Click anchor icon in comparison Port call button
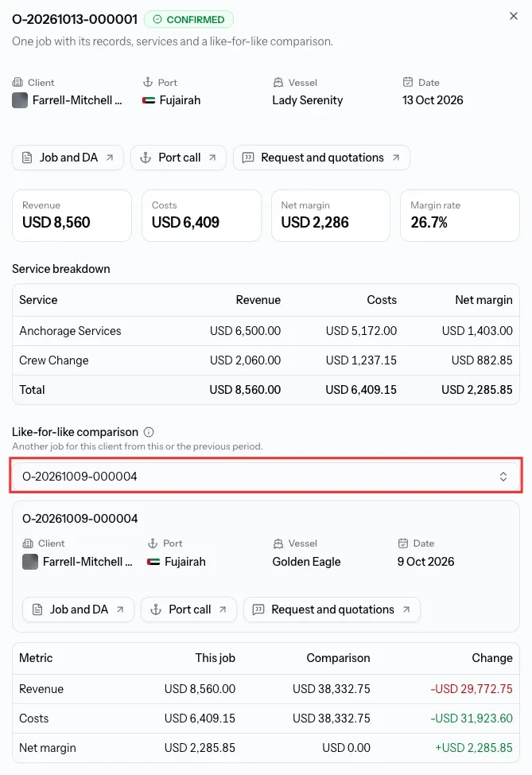 pyautogui.click(x=156, y=609)
